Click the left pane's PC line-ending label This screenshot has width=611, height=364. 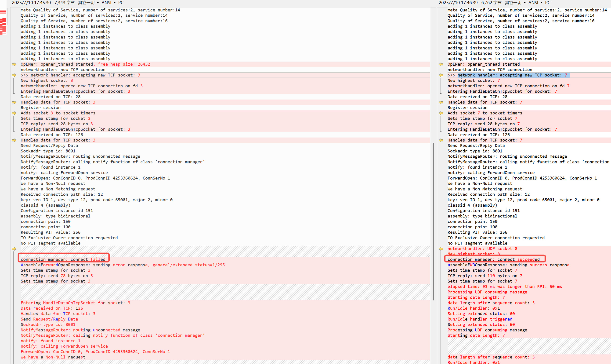[121, 3]
